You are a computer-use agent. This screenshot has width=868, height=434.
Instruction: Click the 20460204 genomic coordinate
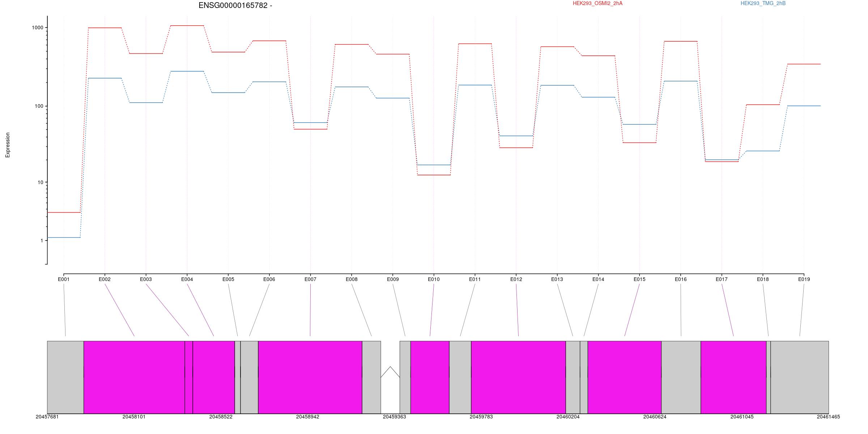pos(568,417)
